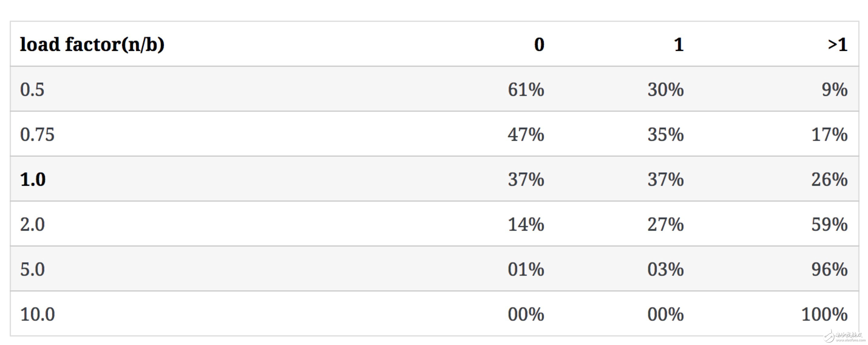This screenshot has height=345, width=868.
Task: Click the "0" column header
Action: click(539, 45)
